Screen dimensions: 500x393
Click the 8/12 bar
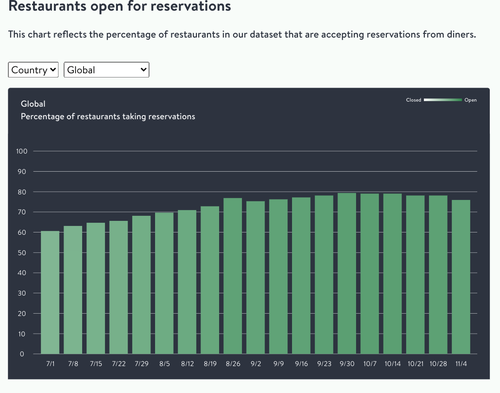click(187, 282)
